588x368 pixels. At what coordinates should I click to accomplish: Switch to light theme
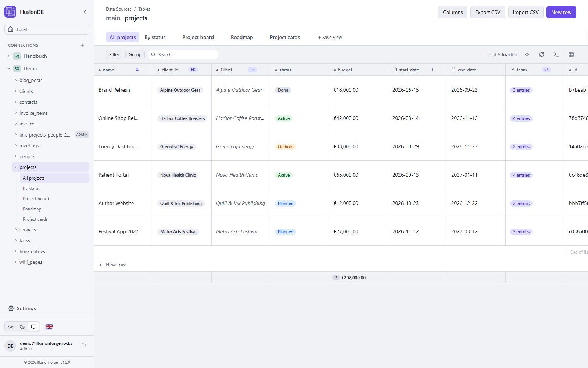pyautogui.click(x=11, y=327)
